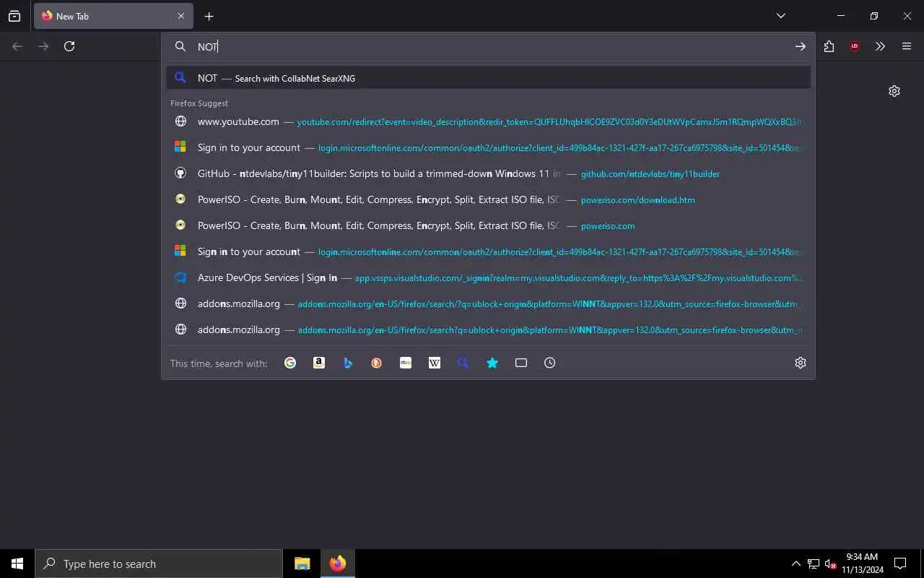Search this time with DuckDuckGo

click(x=377, y=363)
